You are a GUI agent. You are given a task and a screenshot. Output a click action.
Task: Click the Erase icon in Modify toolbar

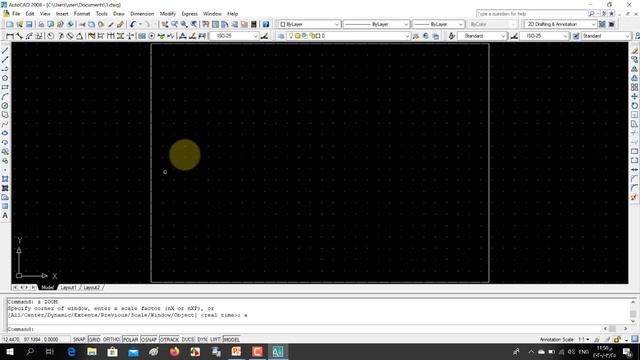click(x=634, y=51)
